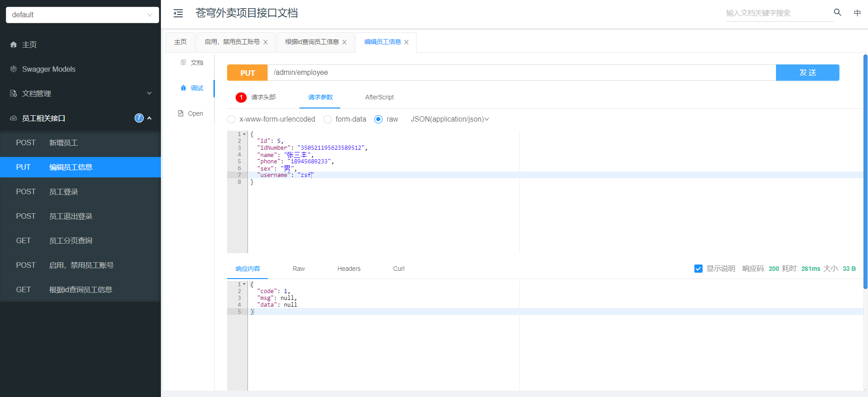Click the 文档管理 document icon

pyautogui.click(x=14, y=93)
